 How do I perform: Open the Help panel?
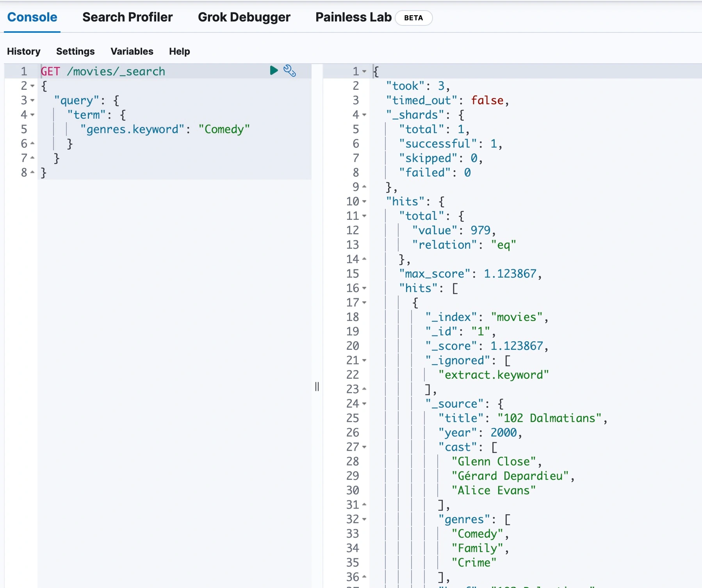(x=179, y=52)
